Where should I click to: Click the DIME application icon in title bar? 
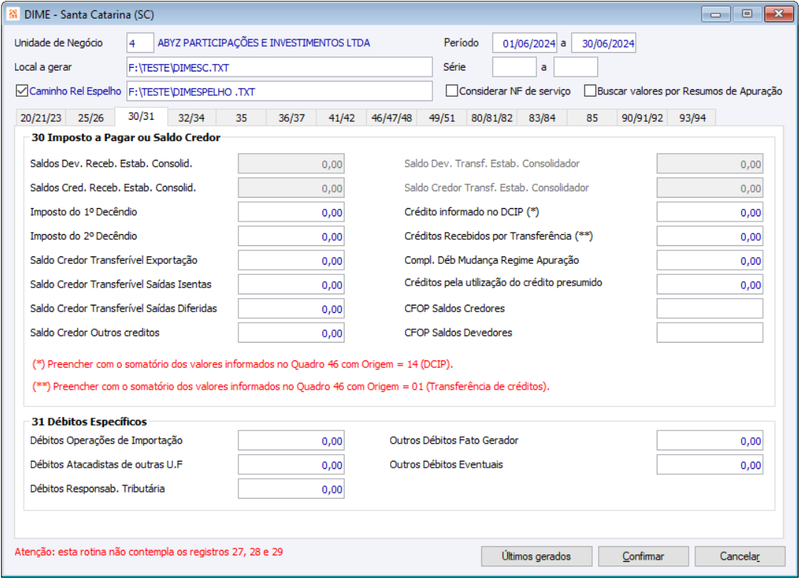click(13, 14)
